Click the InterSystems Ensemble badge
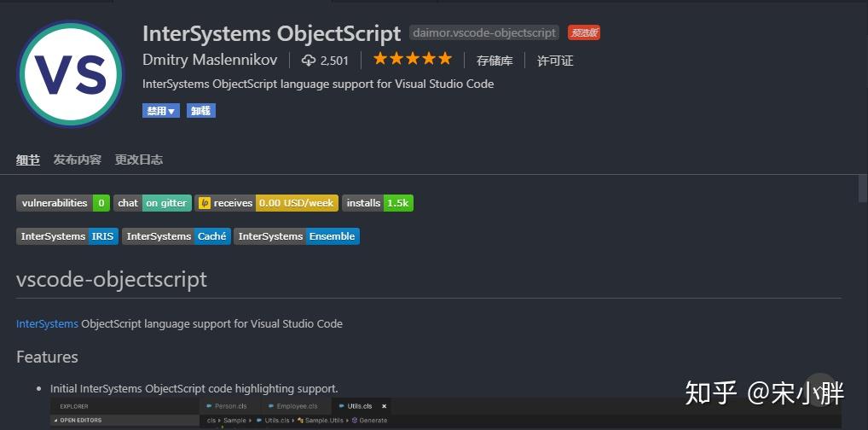 [297, 236]
